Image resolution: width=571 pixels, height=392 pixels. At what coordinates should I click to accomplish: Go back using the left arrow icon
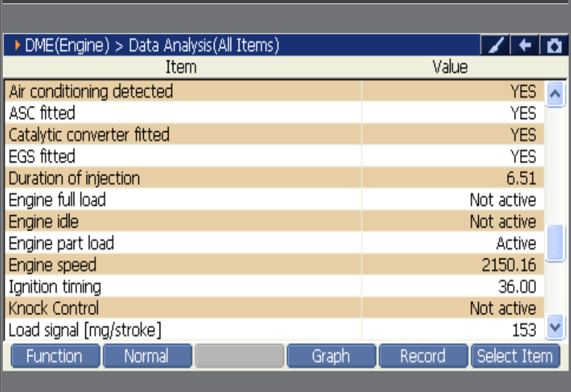pos(525,45)
